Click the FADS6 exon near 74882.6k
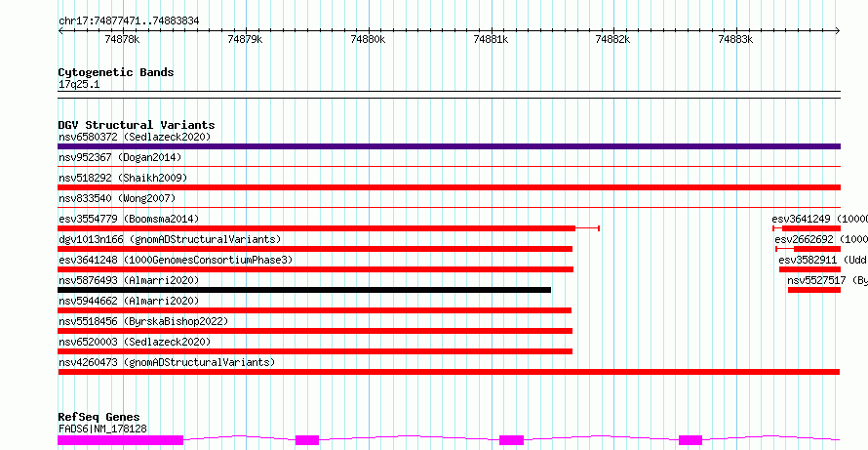The image size is (868, 450). click(690, 440)
